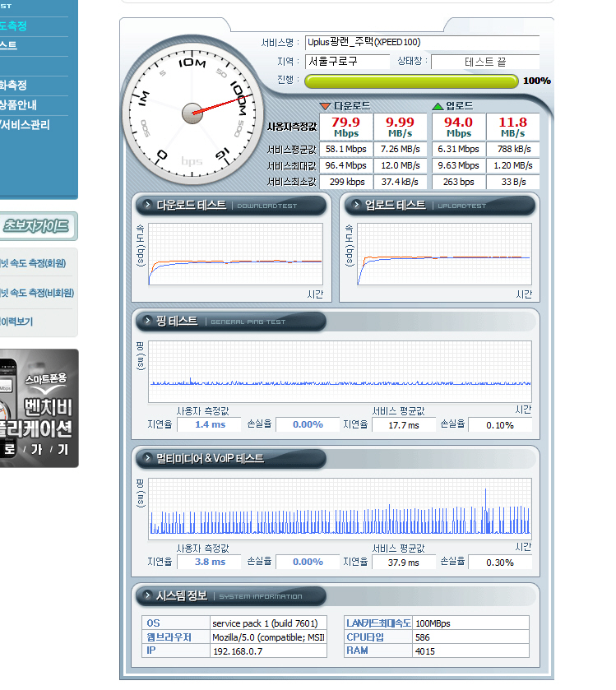Click the speedometer gauge needle center
The image size is (616, 690).
coord(192,113)
